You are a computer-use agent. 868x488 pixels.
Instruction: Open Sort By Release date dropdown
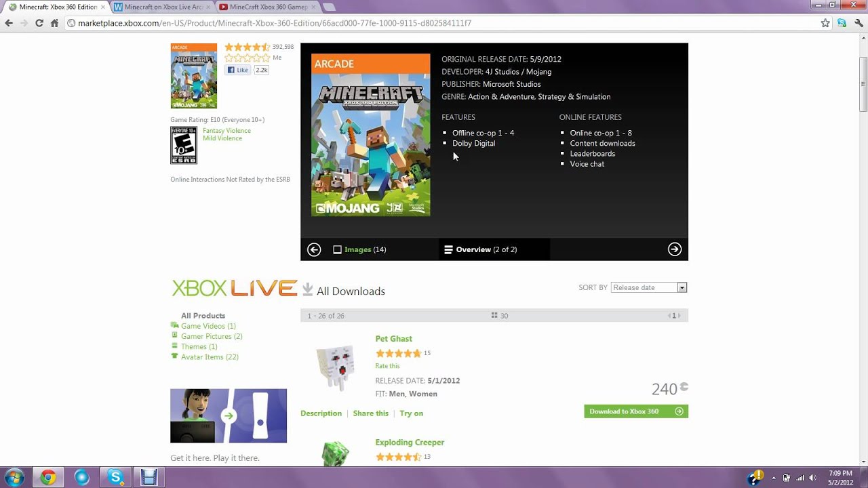point(649,287)
